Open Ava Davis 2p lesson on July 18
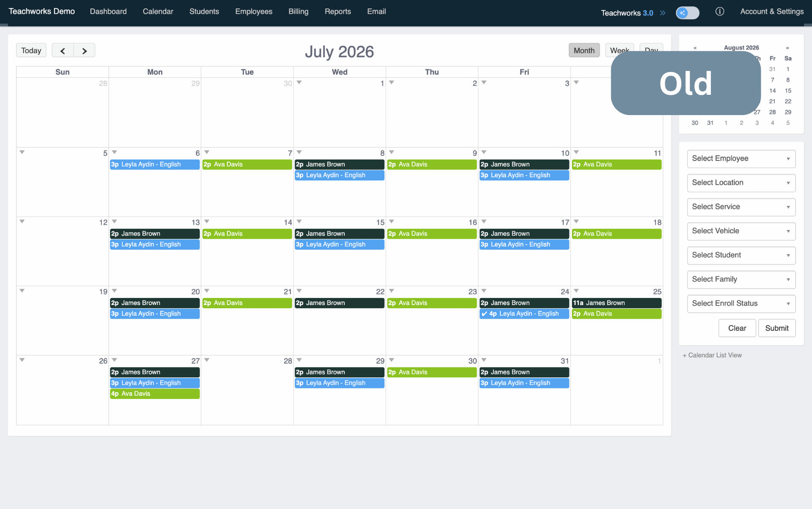This screenshot has height=509, width=812. tap(617, 234)
